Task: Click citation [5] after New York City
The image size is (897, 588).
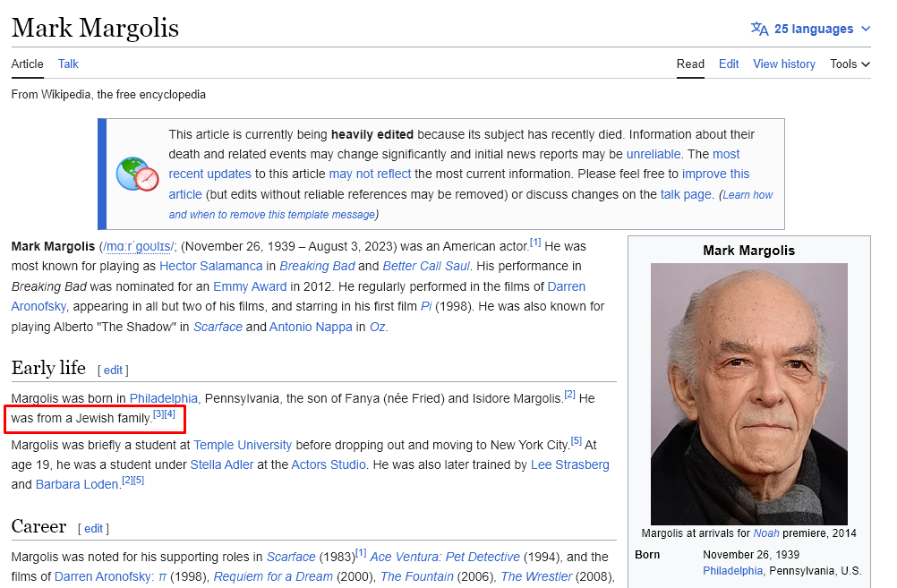Action: coord(577,441)
